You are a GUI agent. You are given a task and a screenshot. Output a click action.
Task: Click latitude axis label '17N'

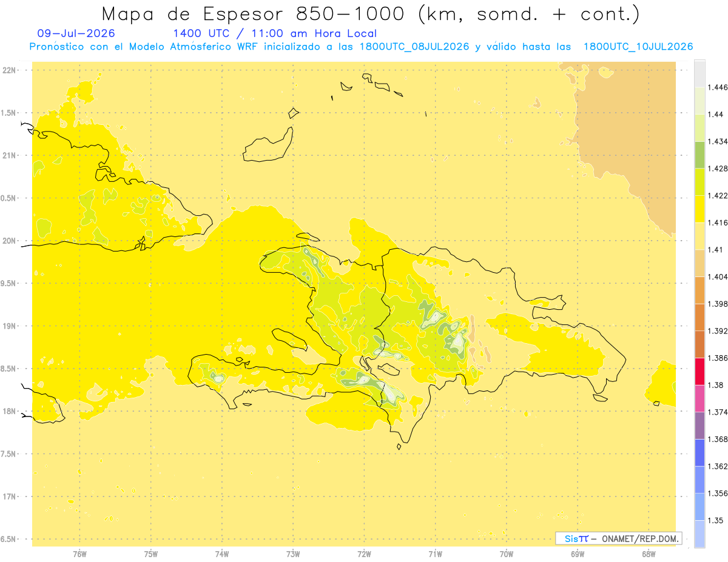10,497
